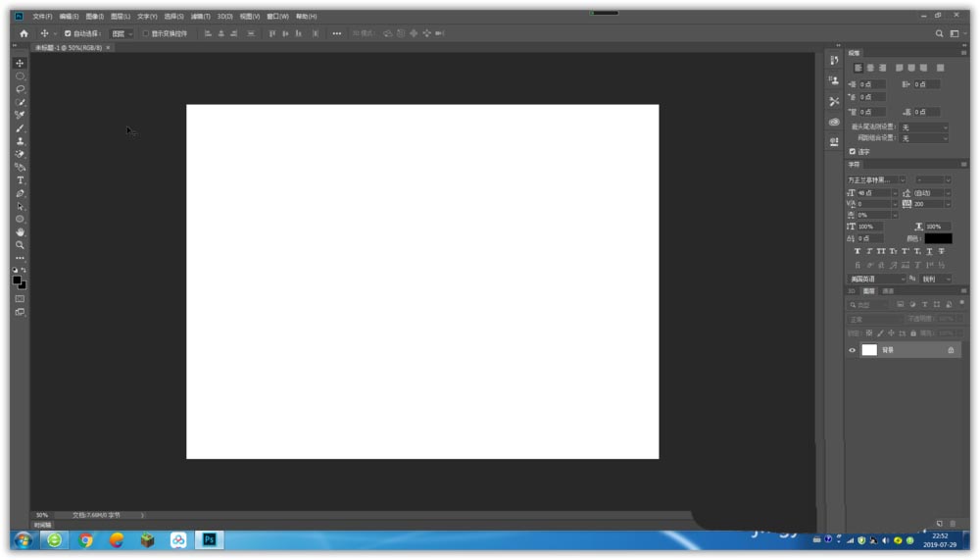Viewport: 980px width, 560px height.
Task: Click the lock icon on 背景 layer
Action: tap(951, 350)
